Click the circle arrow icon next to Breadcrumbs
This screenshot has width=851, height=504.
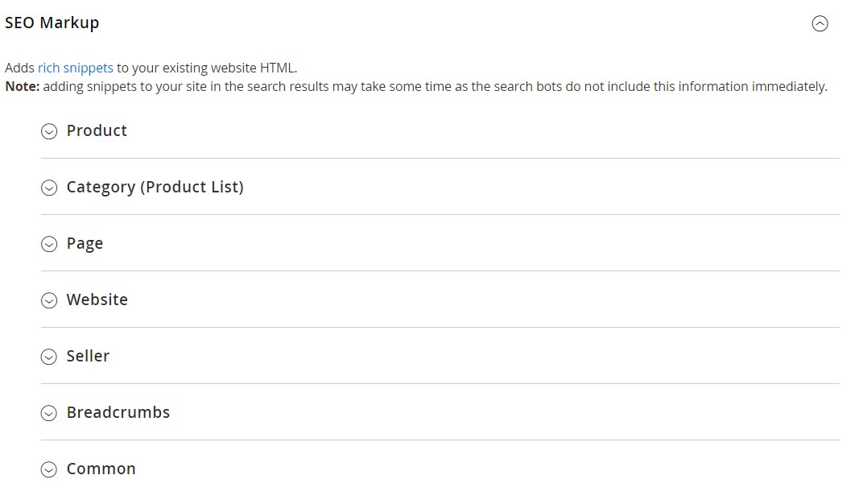[x=49, y=413]
